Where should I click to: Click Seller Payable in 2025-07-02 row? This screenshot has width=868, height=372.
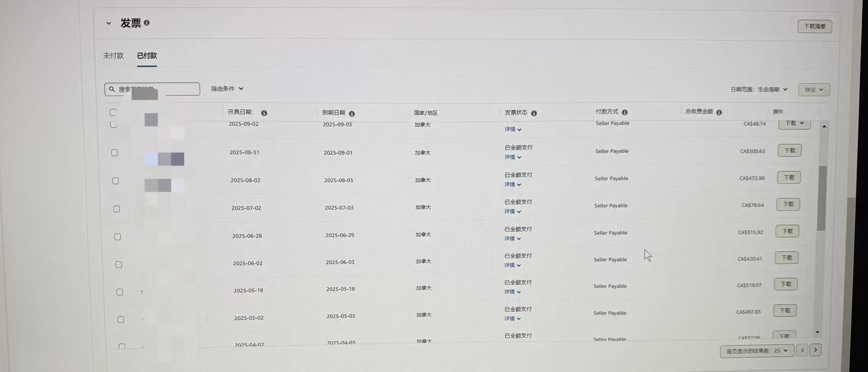point(611,206)
